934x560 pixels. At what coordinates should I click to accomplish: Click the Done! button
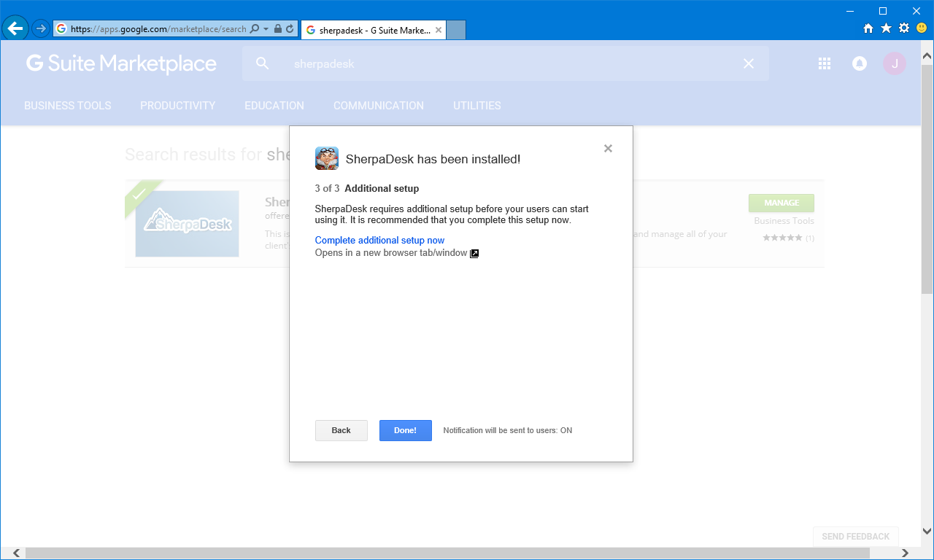point(405,430)
